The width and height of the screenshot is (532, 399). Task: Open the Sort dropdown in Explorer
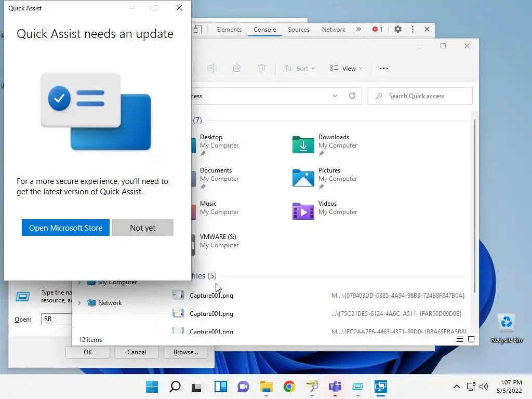(x=300, y=69)
